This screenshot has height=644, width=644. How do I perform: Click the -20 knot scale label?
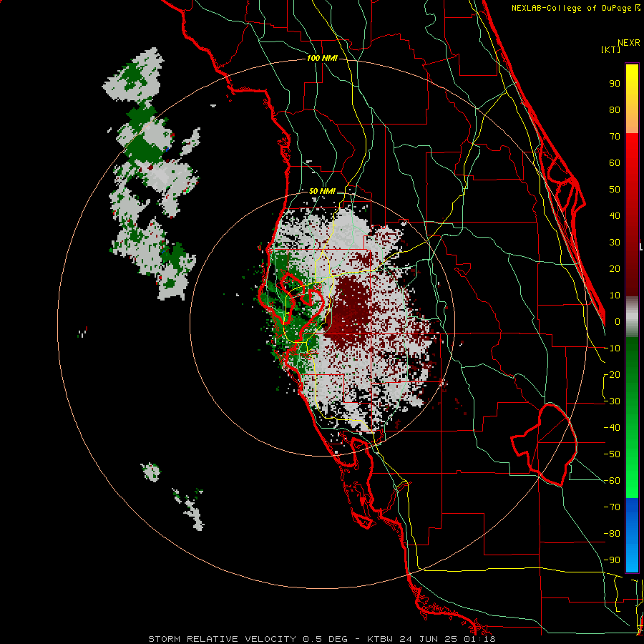[x=612, y=375]
